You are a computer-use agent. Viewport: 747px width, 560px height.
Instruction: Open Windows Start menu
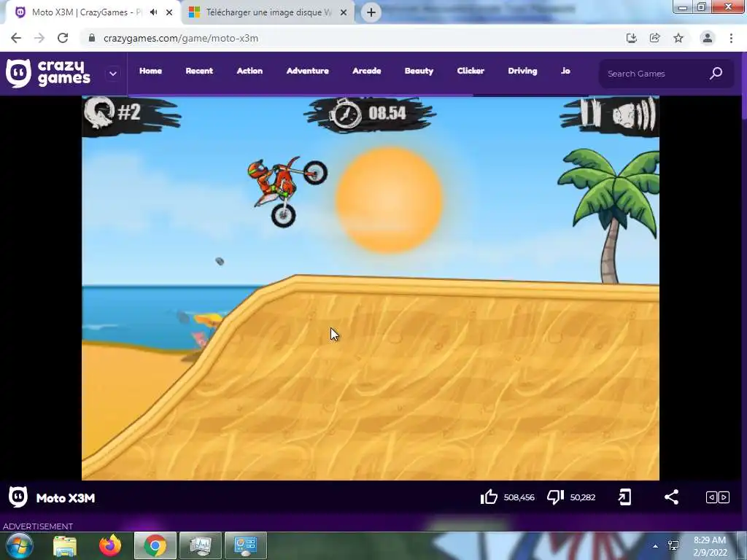pyautogui.click(x=20, y=545)
